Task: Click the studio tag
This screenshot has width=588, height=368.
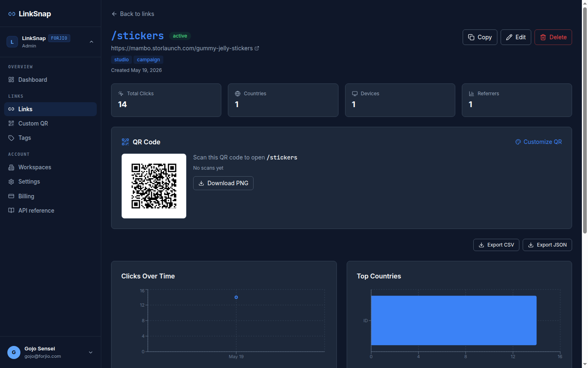Action: point(121,60)
